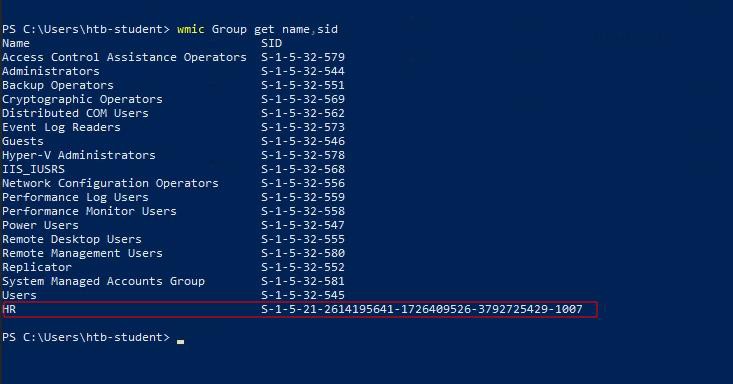
Task: Click the HR group row
Action: (x=300, y=310)
